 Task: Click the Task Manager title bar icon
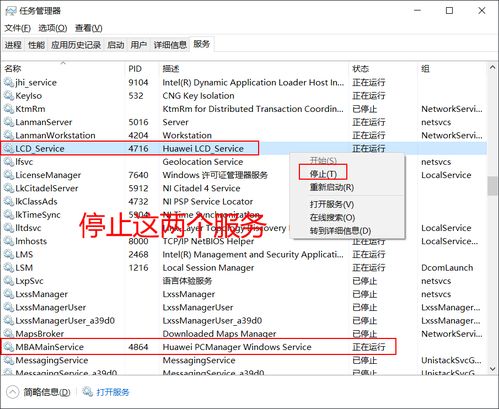[x=11, y=11]
